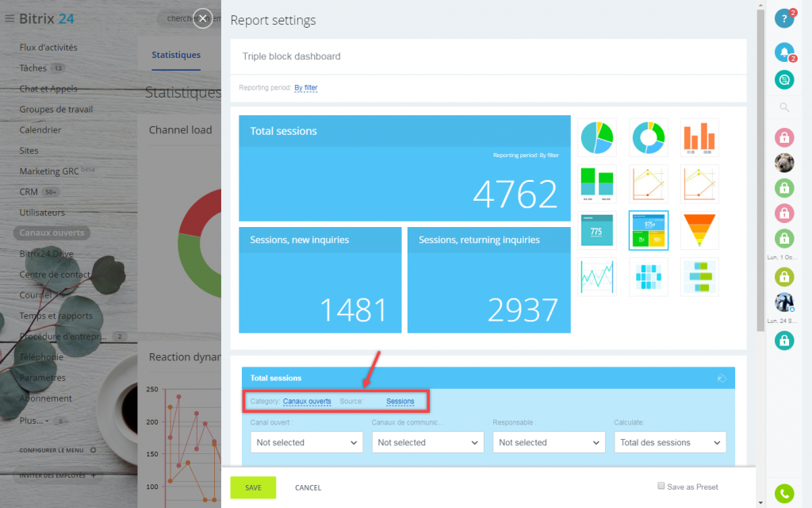Screen dimensions: 812x508
Task: Open the Calculate Total des sessions dropdown
Action: (x=670, y=443)
